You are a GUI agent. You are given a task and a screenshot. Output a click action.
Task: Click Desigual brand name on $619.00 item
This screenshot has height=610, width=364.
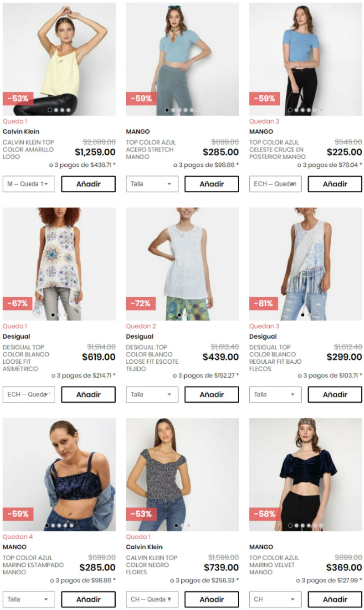[16, 336]
